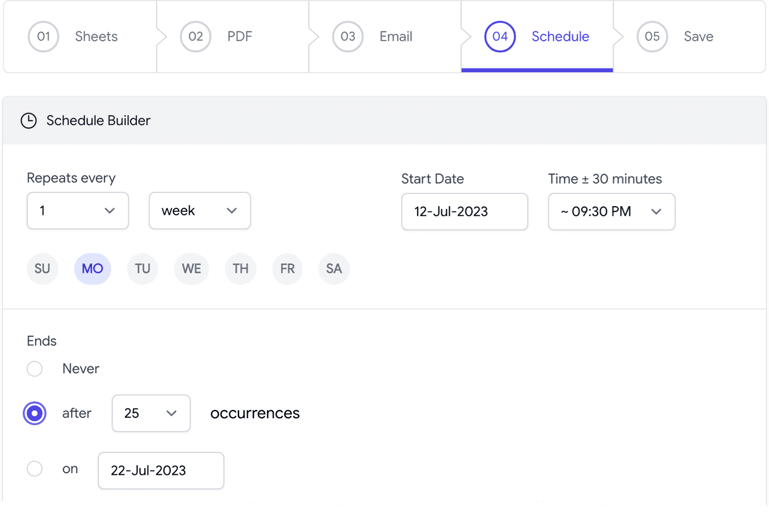Open the time 09:30 PM dropdown

(611, 212)
